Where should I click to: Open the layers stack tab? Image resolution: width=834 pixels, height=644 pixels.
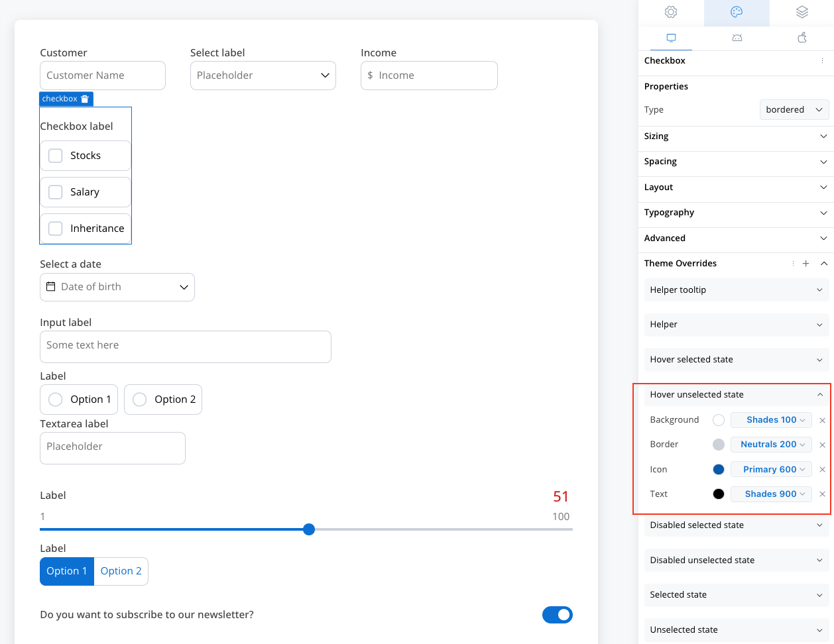(802, 12)
